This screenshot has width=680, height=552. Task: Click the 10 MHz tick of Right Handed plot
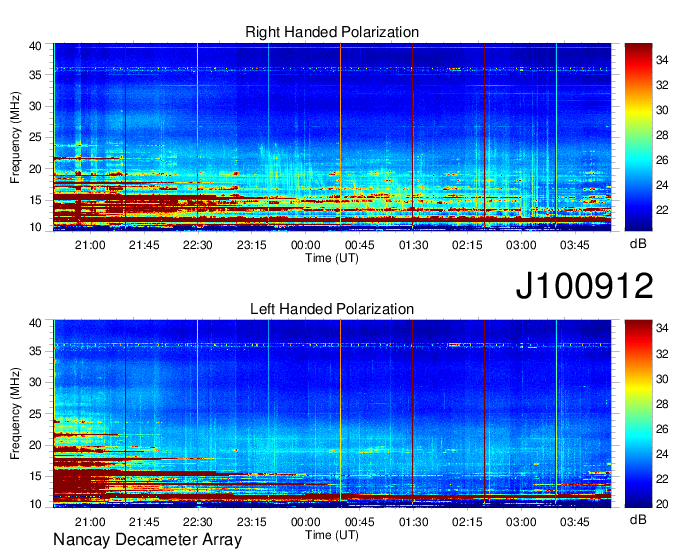pos(36,227)
